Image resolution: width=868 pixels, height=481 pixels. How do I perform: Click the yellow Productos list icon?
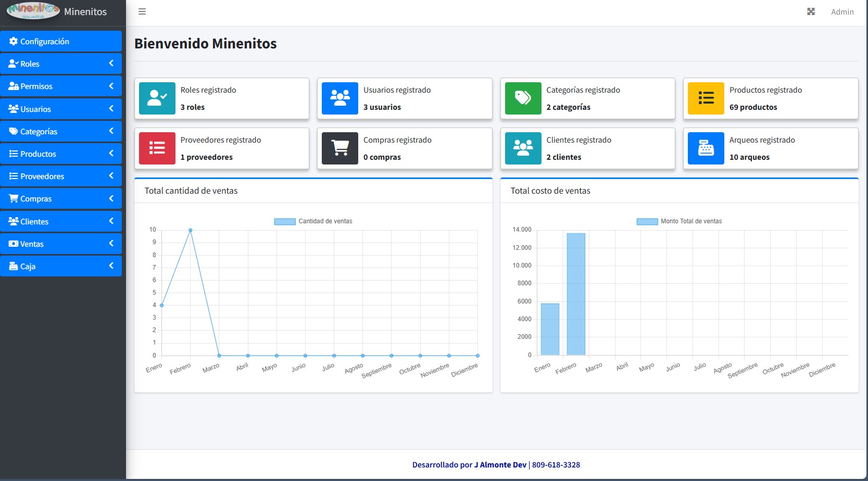click(706, 98)
